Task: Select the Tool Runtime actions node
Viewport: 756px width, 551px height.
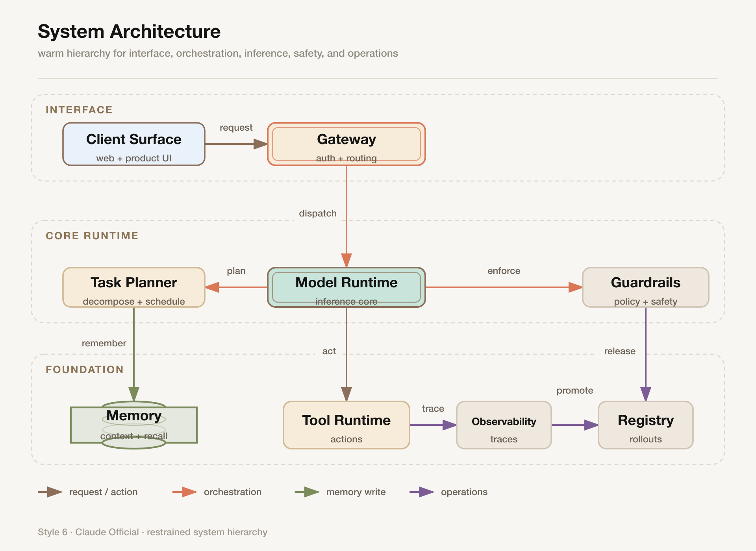Action: [x=346, y=425]
